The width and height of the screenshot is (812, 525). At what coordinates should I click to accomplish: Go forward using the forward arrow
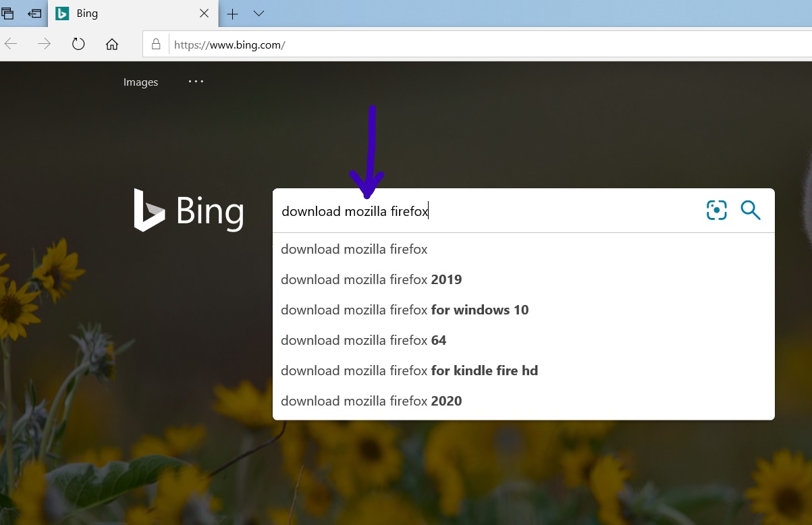pyautogui.click(x=45, y=45)
